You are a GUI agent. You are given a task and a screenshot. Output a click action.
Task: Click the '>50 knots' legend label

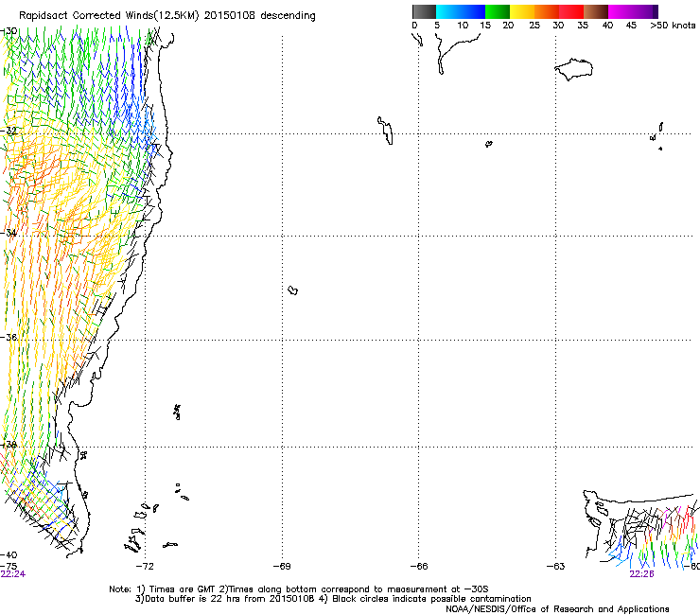pyautogui.click(x=673, y=26)
